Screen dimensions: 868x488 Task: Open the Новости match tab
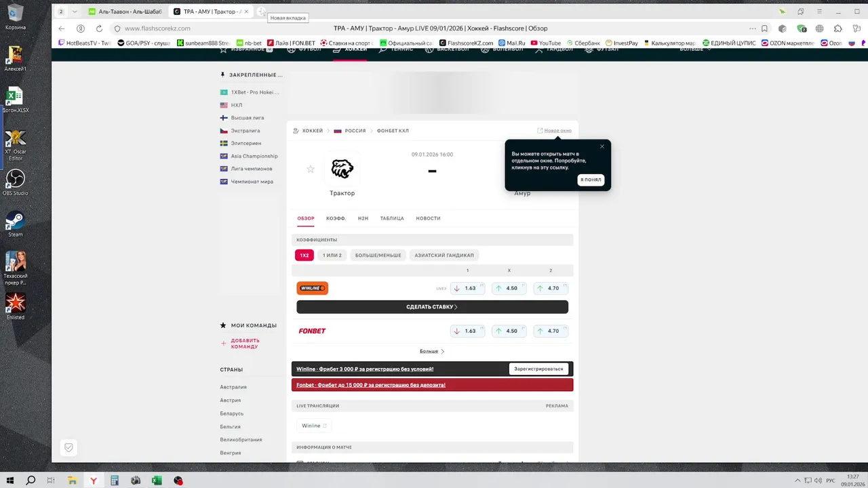428,218
